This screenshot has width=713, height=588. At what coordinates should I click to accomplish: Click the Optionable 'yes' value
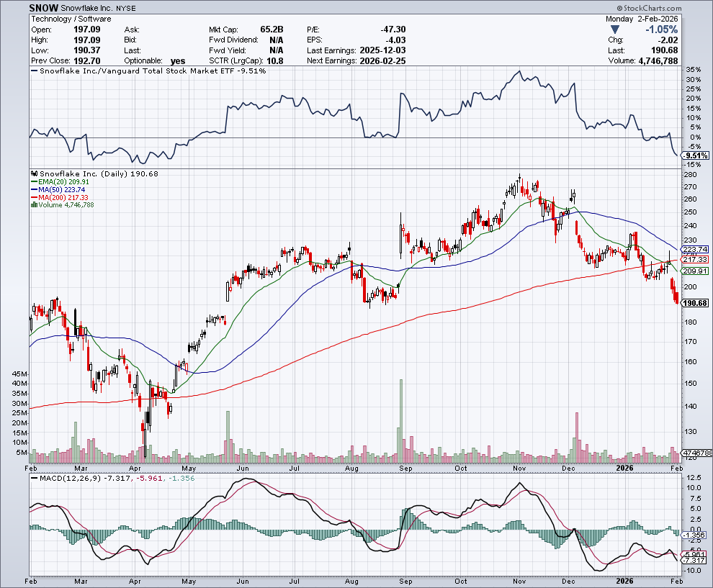(x=178, y=61)
